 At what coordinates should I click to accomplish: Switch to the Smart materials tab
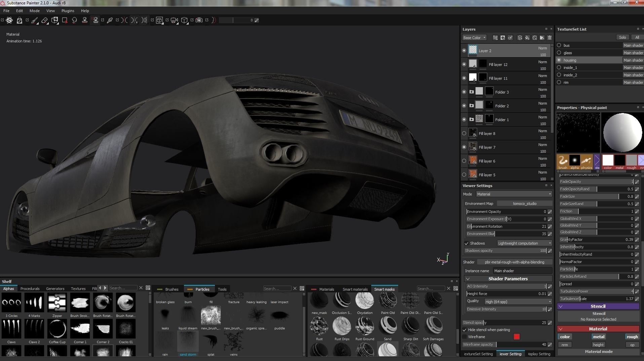[x=355, y=289]
